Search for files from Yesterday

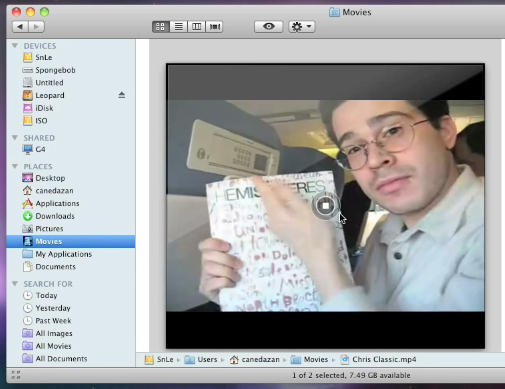coord(71,308)
